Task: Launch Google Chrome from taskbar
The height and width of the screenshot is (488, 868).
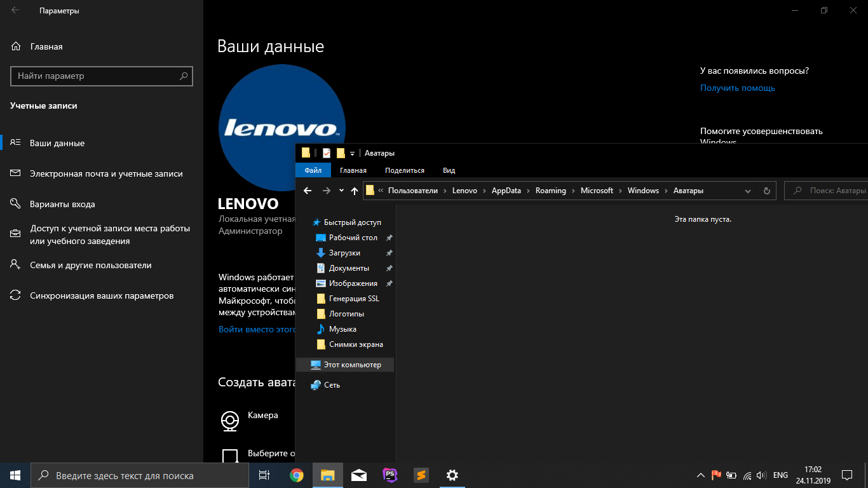Action: [296, 475]
